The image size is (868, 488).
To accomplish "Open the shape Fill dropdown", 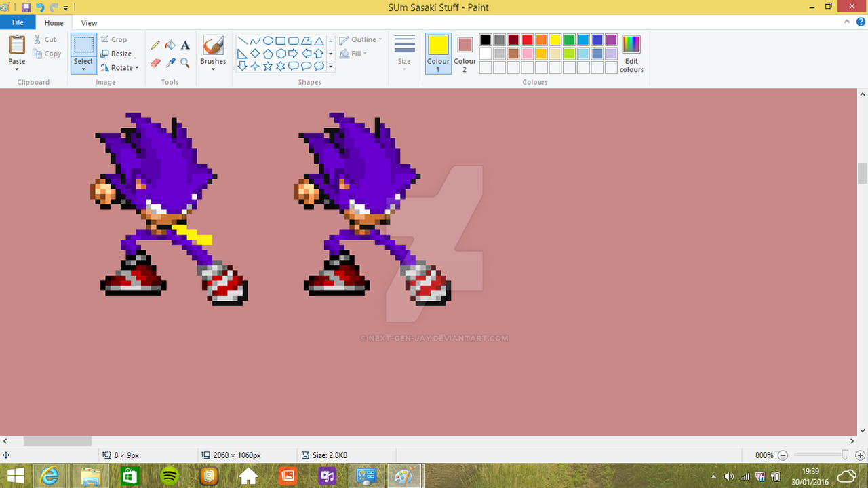I will point(353,54).
